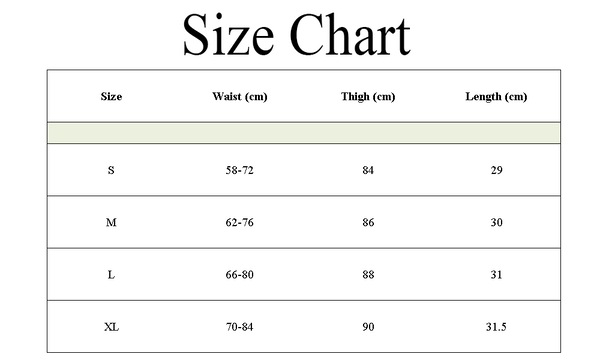Screen dimensions: 600x360
Task: Click the XL size cell
Action: click(111, 327)
